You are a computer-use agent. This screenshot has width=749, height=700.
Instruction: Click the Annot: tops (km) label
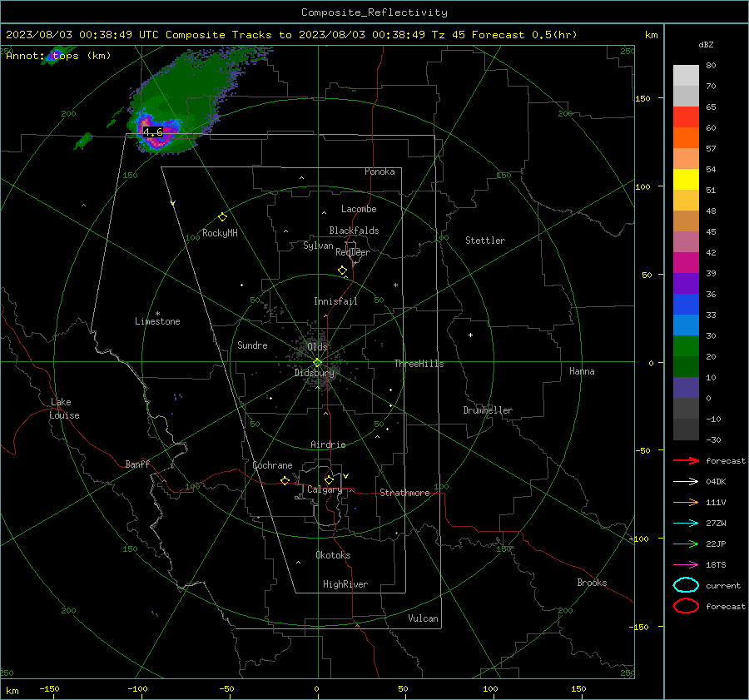point(58,56)
